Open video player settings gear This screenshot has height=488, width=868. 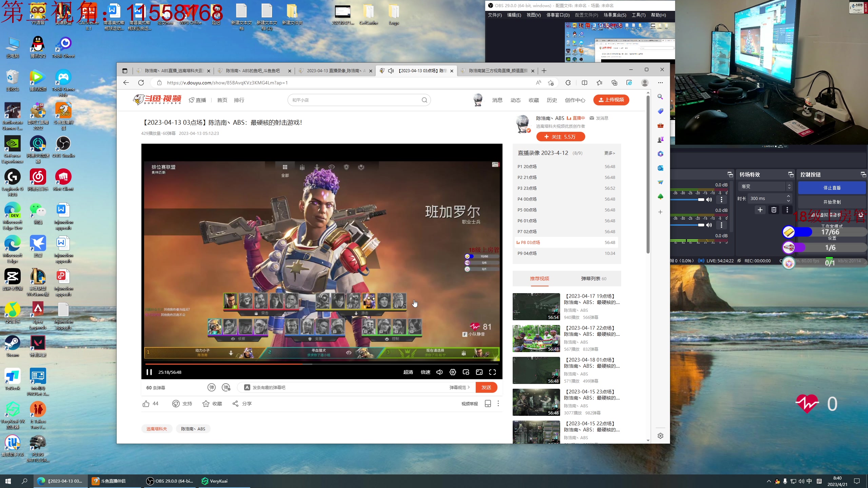tap(453, 372)
